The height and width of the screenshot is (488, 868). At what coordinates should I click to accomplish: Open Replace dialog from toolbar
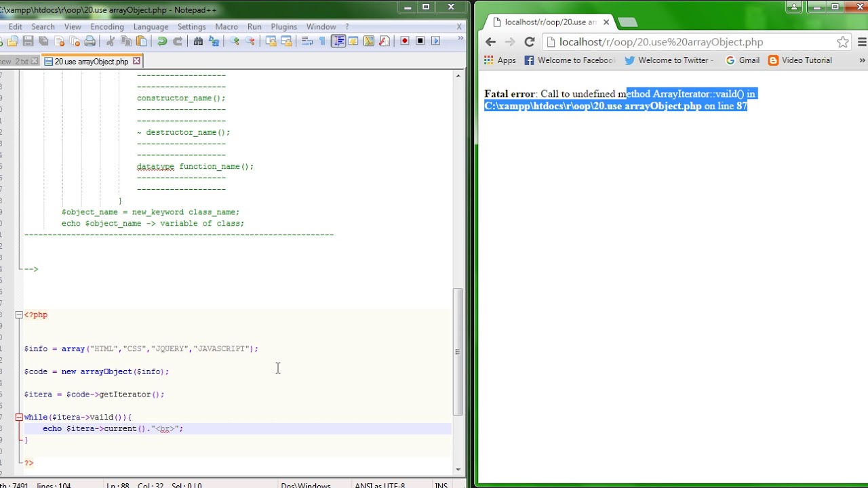214,41
